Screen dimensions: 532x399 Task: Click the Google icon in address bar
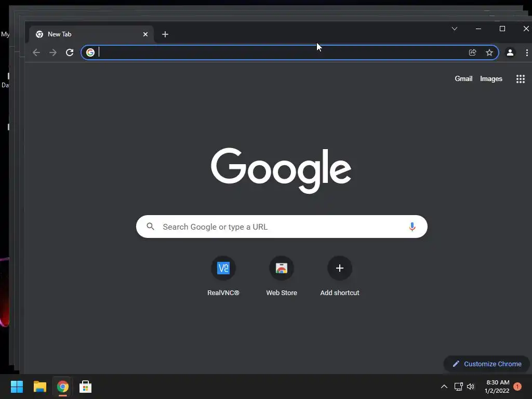(x=90, y=52)
